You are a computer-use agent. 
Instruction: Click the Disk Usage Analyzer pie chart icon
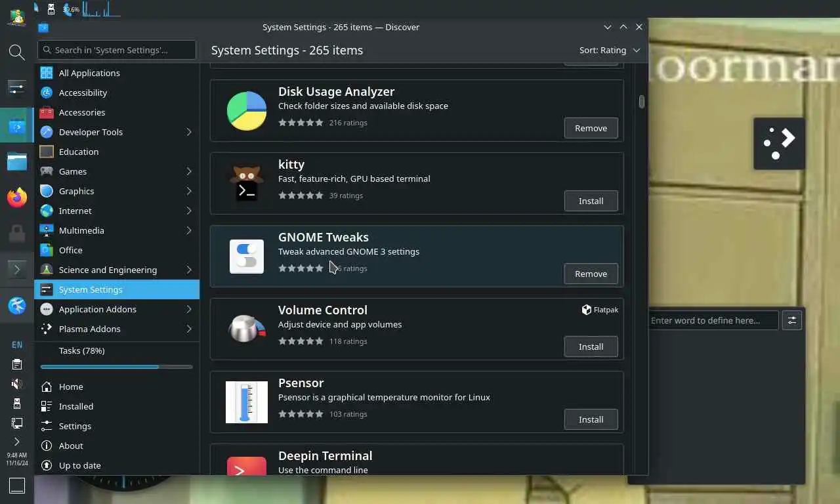(x=247, y=111)
